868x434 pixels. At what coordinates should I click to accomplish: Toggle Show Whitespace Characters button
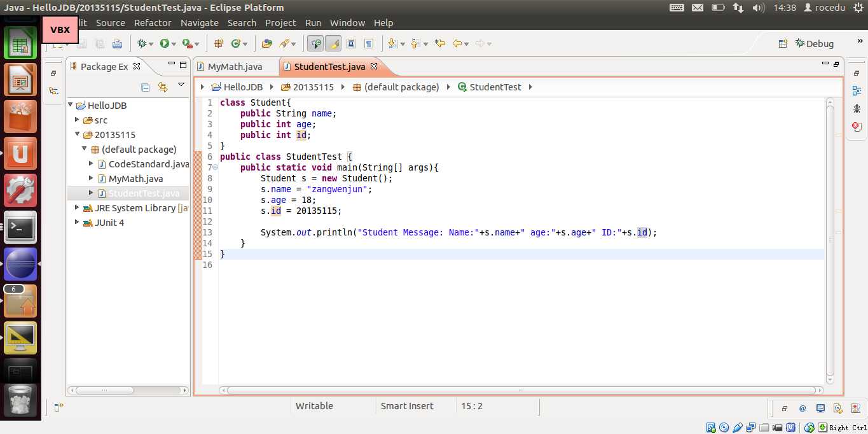click(369, 43)
